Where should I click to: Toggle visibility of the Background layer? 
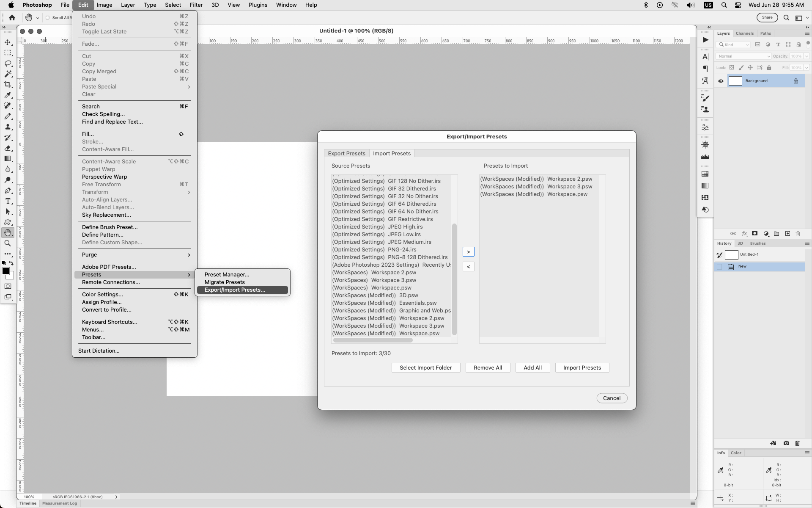pos(721,81)
